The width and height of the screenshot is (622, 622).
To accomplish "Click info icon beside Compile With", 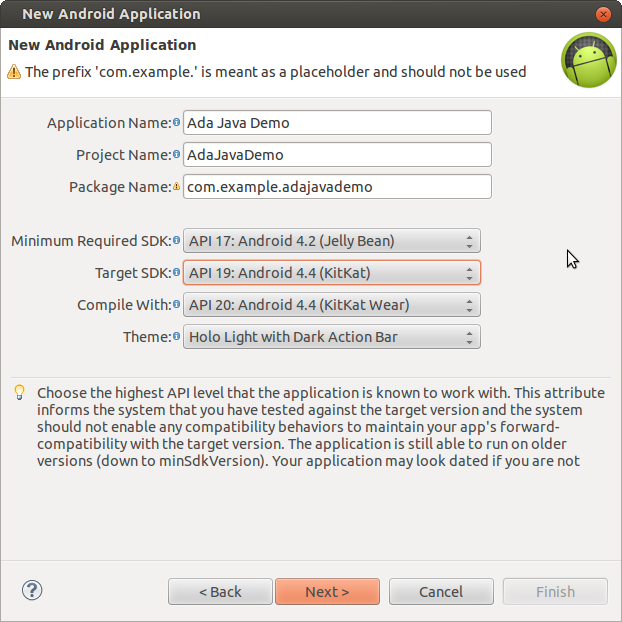I will (x=177, y=305).
